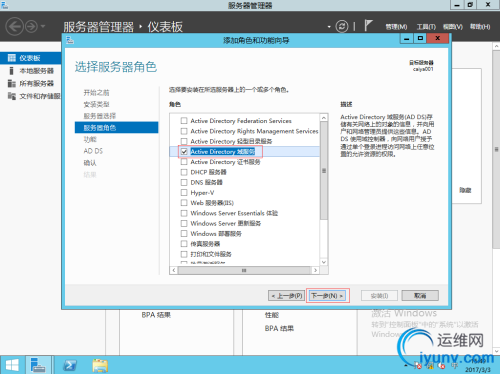The width and height of the screenshot is (500, 374).
Task: Maximize the Add Roles wizard window
Action: tap(420, 39)
